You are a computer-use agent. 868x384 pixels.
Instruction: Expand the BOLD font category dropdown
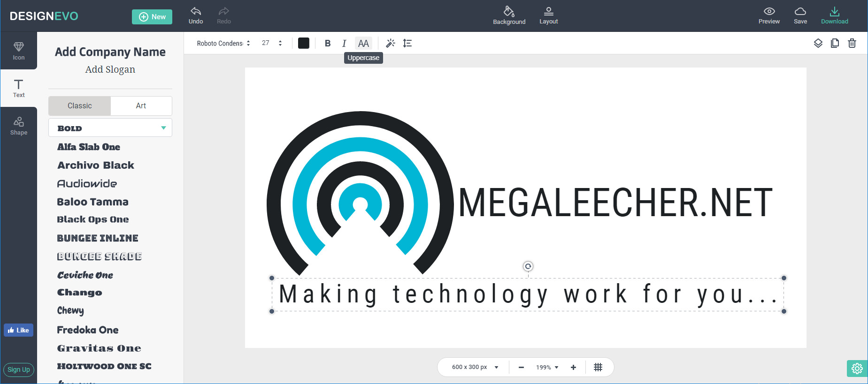tap(110, 128)
